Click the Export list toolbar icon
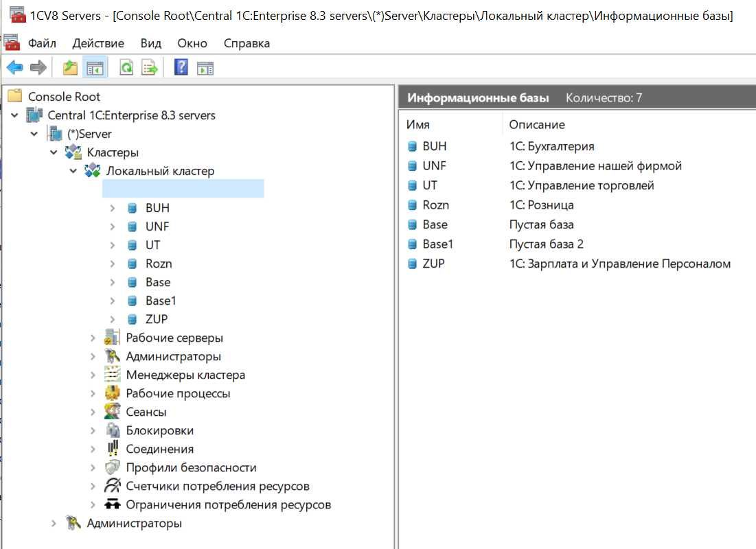This screenshot has width=756, height=549. click(x=150, y=67)
